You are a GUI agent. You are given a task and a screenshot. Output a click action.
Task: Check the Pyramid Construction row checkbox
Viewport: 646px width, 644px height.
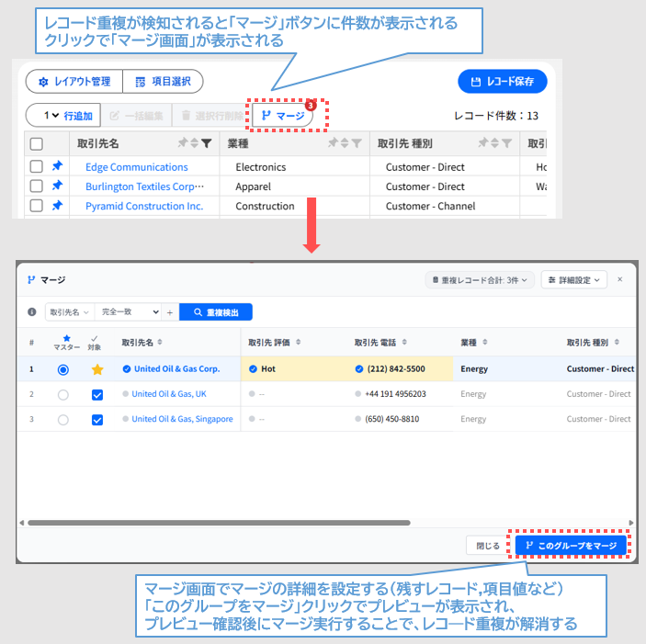pos(37,206)
